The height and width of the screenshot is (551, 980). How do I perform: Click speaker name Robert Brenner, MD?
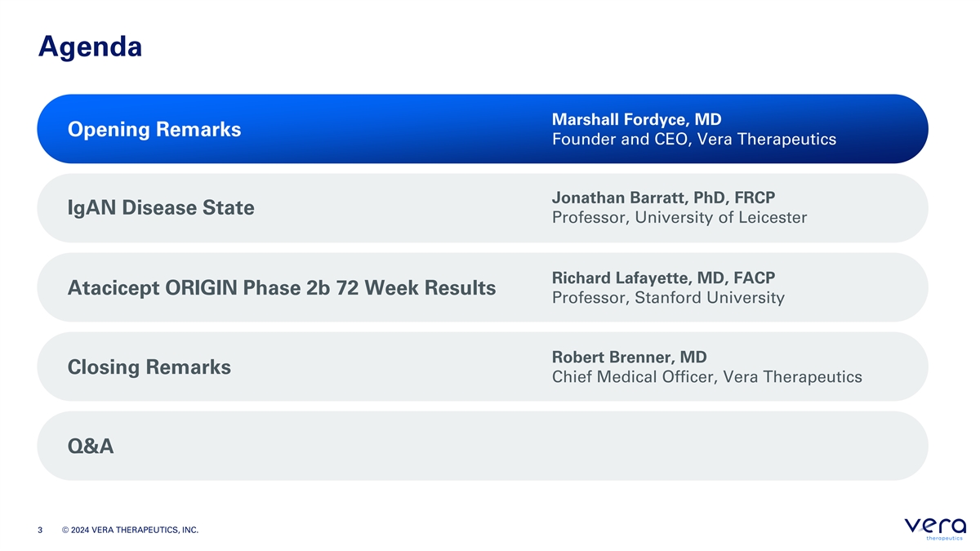pyautogui.click(x=629, y=357)
